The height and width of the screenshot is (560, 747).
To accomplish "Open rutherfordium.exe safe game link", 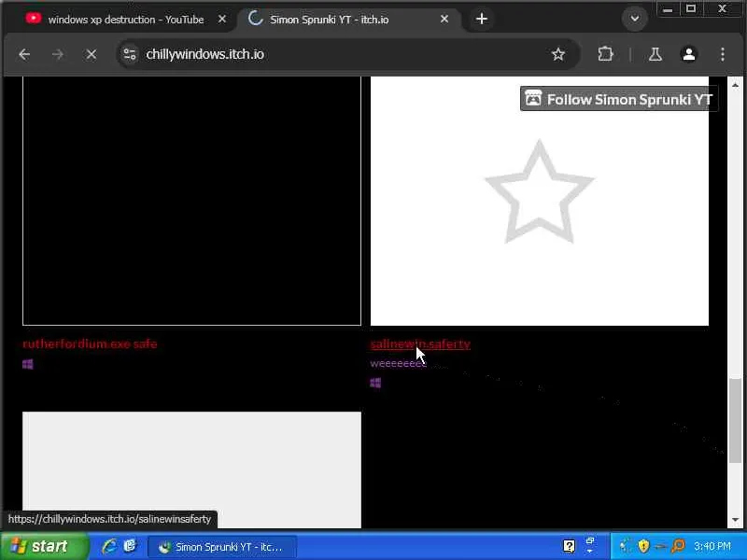I will point(90,343).
